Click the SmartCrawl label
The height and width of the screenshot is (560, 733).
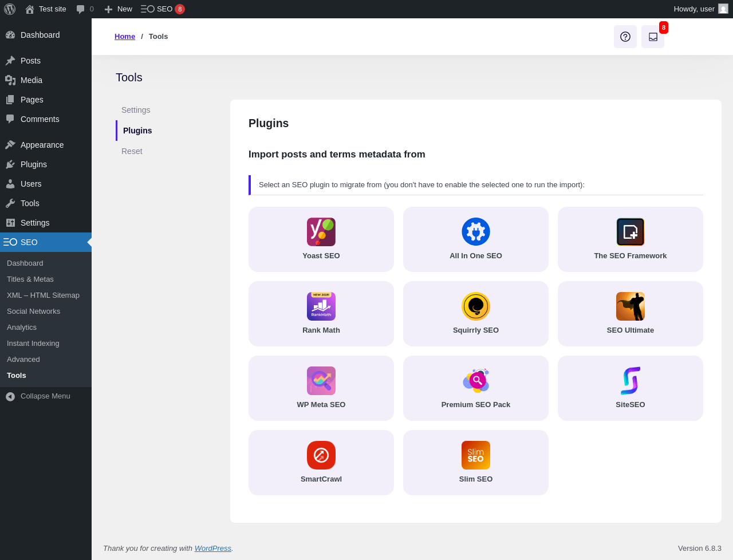pos(321,479)
